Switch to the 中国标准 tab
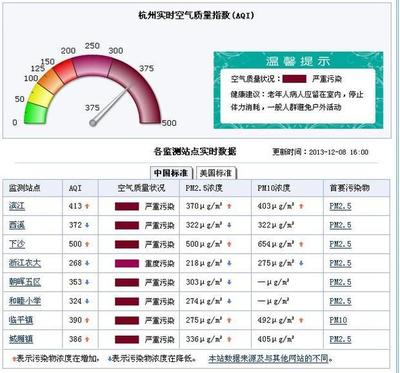The image size is (400, 373). (x=171, y=173)
